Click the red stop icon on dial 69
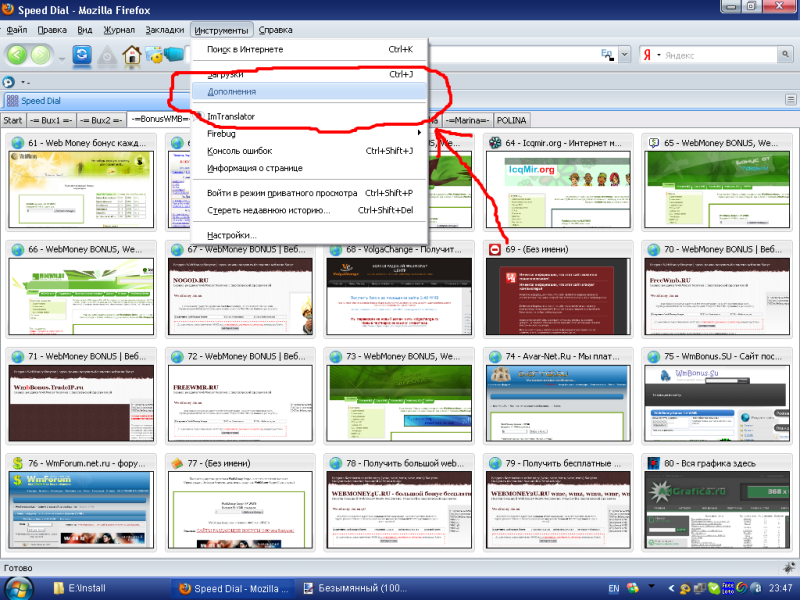The width and height of the screenshot is (800, 600). click(495, 249)
